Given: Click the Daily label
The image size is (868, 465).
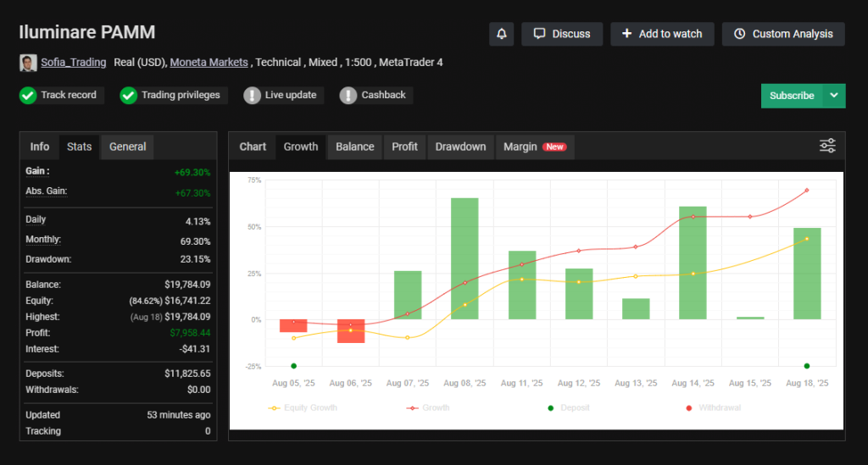Looking at the screenshot, I should click(36, 219).
